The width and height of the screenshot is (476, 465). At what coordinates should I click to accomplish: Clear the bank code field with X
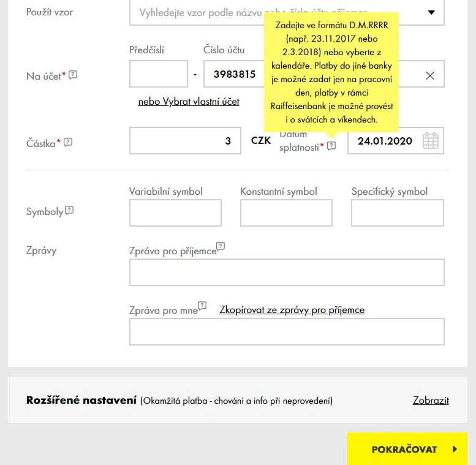point(430,75)
